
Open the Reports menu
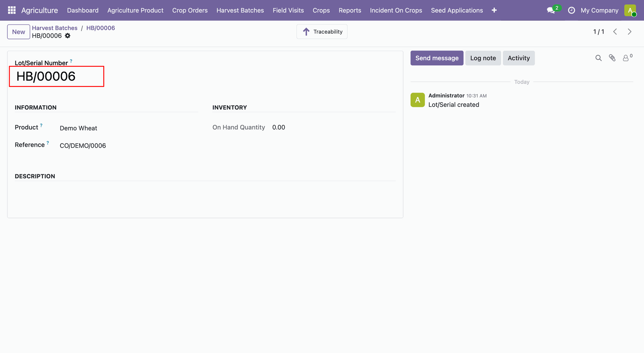click(350, 10)
